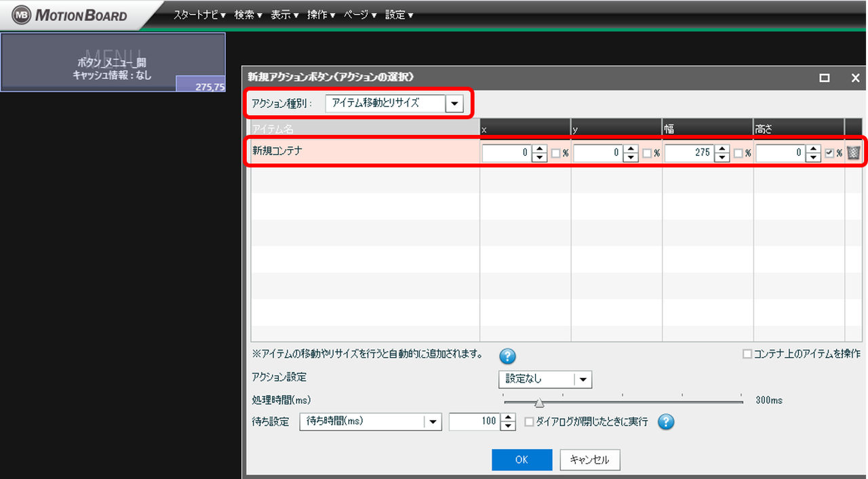Expand the アクション設定 dropdown showing 設定なし
This screenshot has width=868, height=479.
click(583, 379)
